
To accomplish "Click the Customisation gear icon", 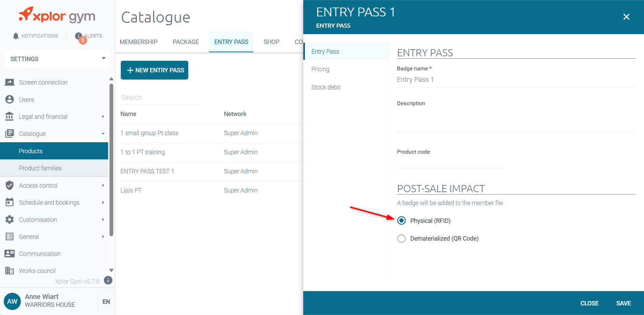I will [10, 220].
